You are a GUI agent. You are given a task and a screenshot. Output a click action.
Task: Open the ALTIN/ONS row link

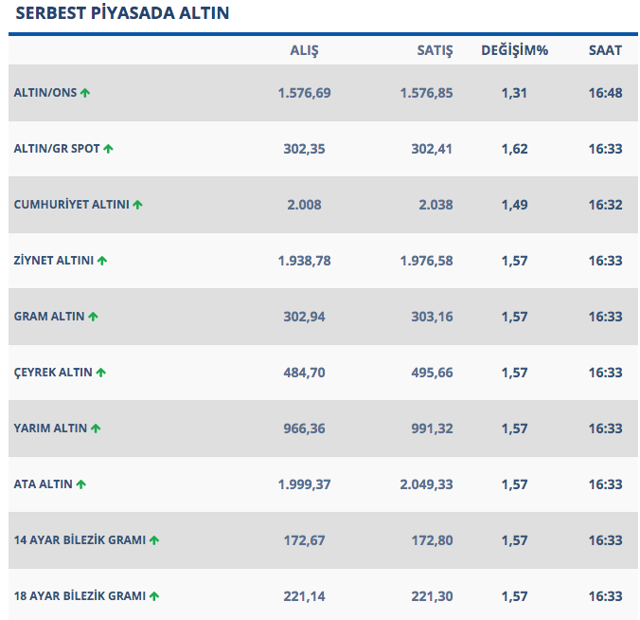point(44,93)
